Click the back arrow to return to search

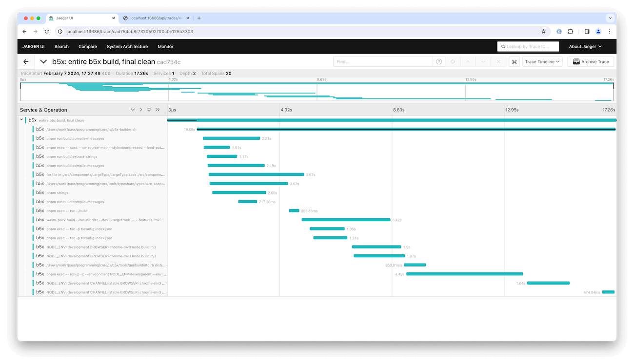pyautogui.click(x=26, y=61)
